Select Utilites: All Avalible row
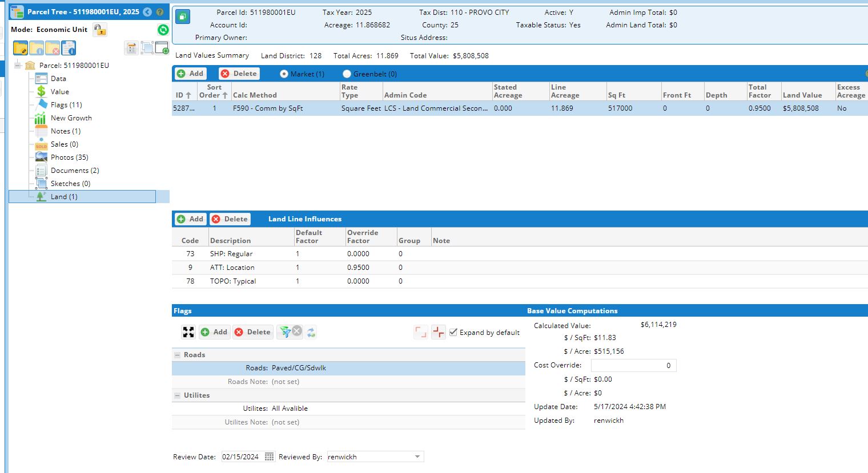 (x=348, y=409)
